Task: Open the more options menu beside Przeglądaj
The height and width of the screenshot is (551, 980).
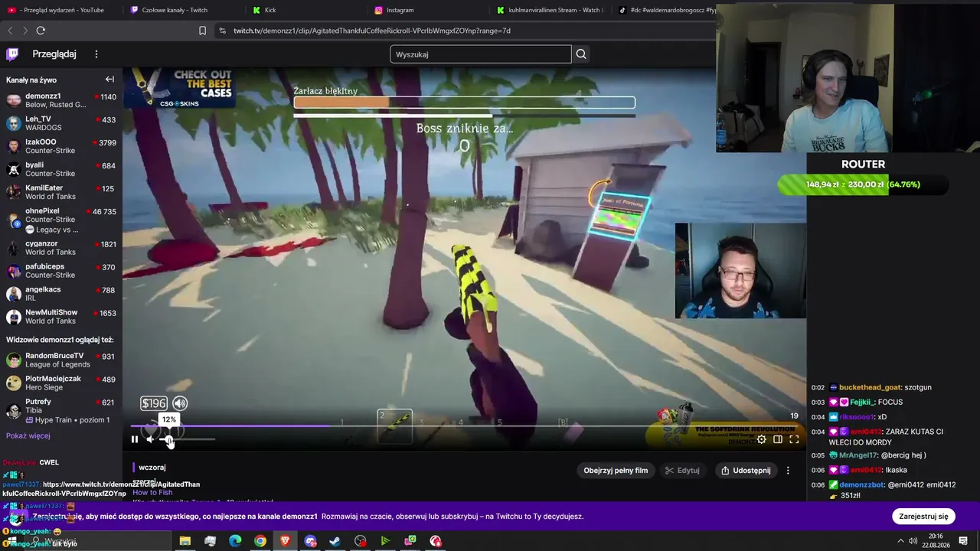Action: [96, 54]
